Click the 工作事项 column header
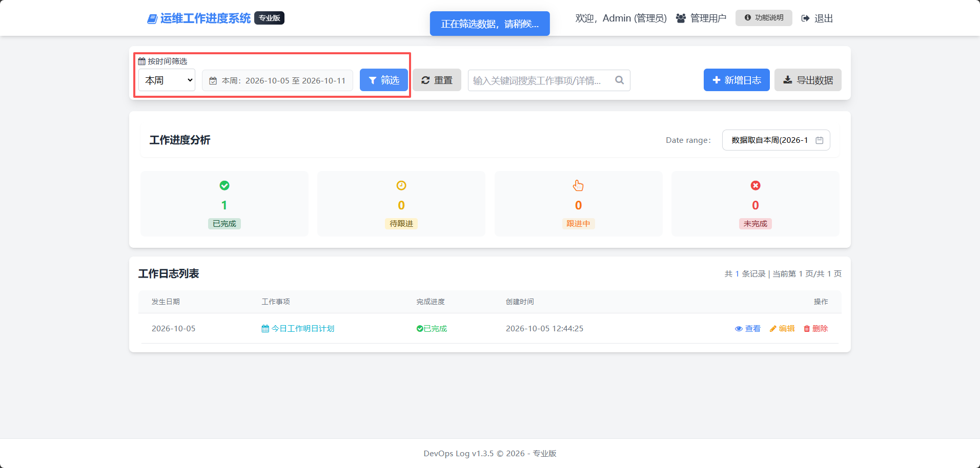 (276, 302)
